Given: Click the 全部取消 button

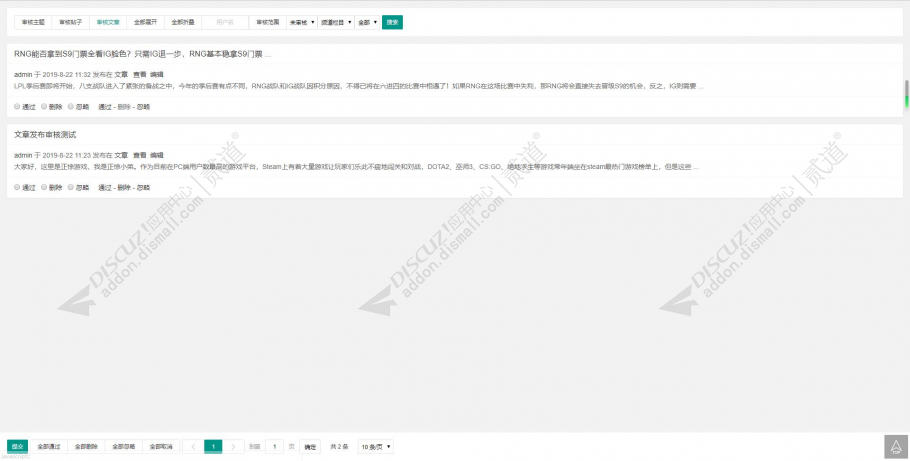Looking at the screenshot, I should pos(161,446).
